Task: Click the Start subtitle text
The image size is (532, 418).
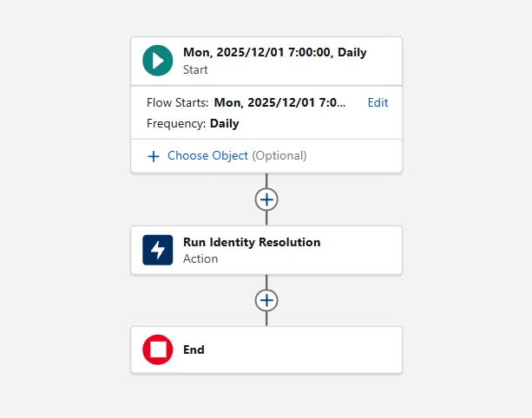Action: click(x=195, y=69)
